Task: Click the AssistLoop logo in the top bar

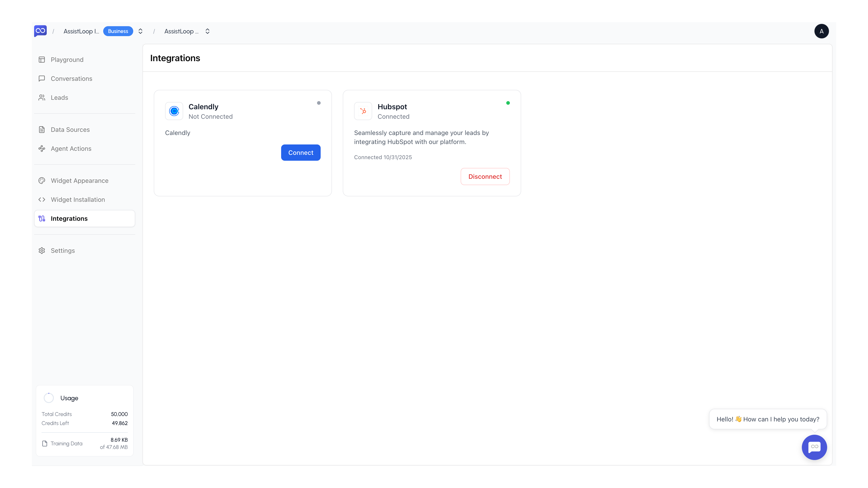Action: tap(40, 31)
